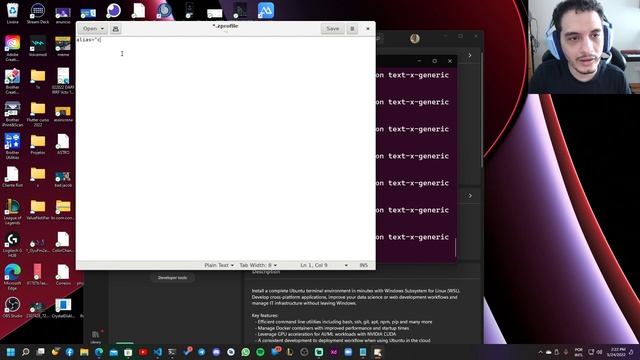Click the Ubuntu terminal scrollbar
Screen dimensions: 640x360
(x=455, y=247)
